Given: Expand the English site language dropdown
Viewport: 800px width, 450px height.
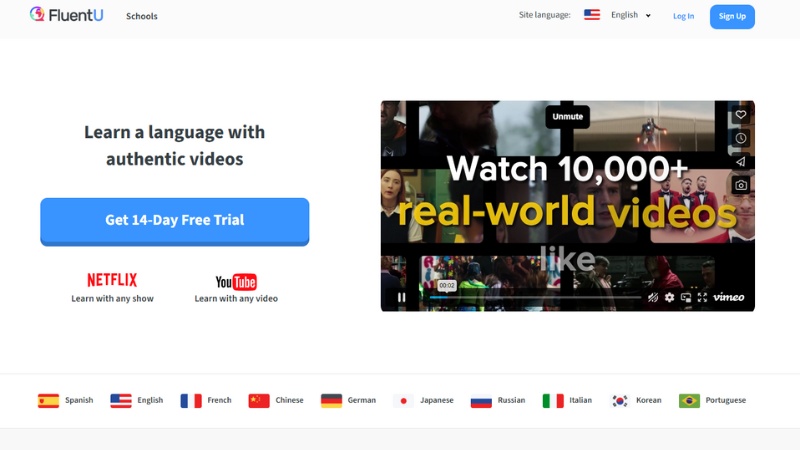Looking at the screenshot, I should [x=631, y=15].
